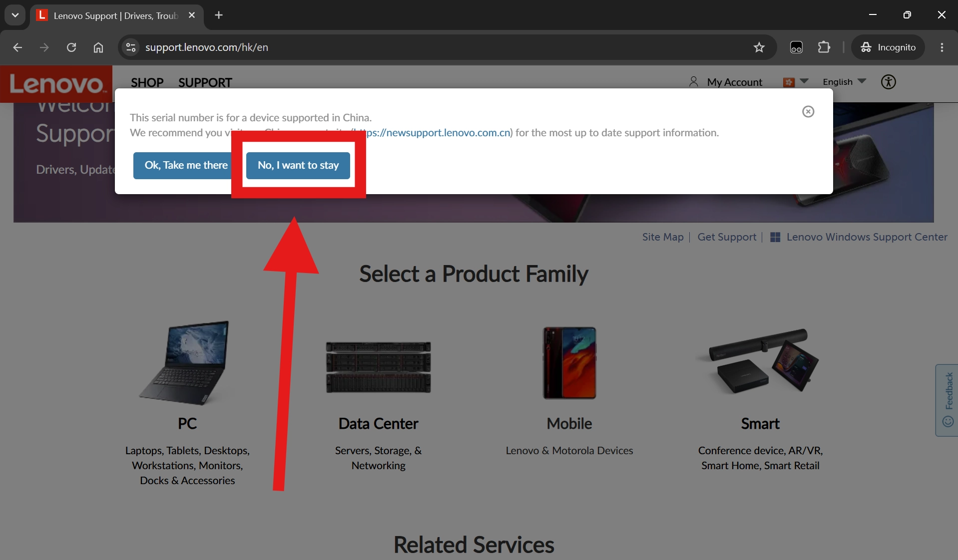
Task: Open a new browser tab
Action: [x=219, y=15]
